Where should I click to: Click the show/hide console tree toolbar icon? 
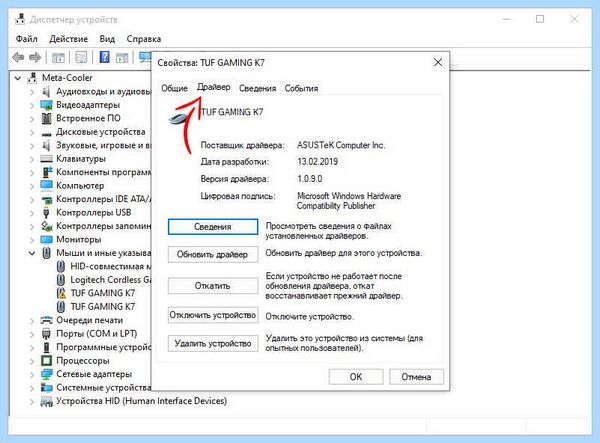pos(58,58)
